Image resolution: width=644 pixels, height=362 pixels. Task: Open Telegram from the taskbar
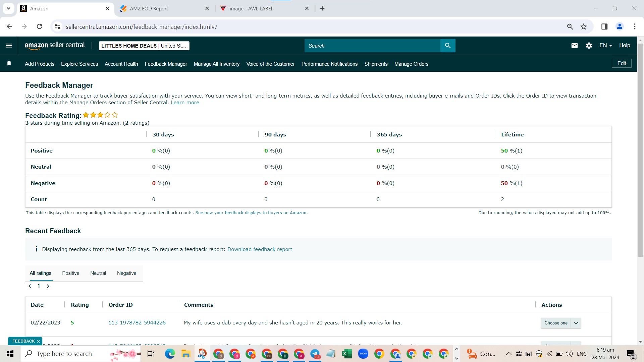pyautogui.click(x=315, y=354)
